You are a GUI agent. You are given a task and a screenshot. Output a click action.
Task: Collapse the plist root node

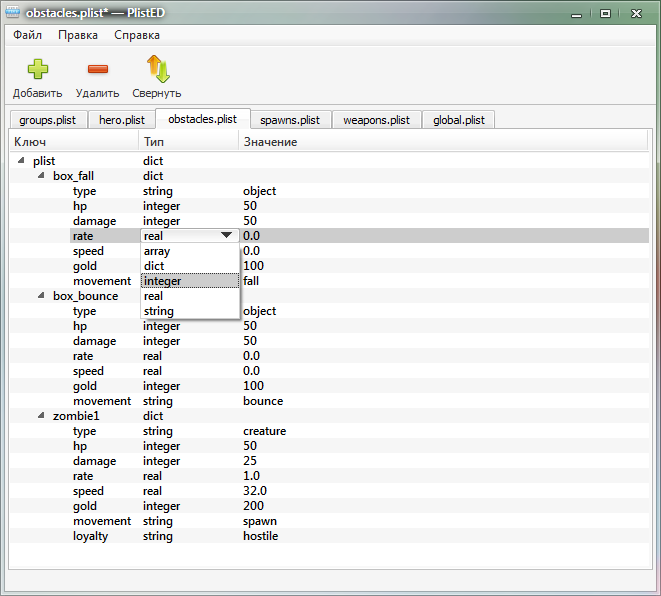(x=21, y=161)
